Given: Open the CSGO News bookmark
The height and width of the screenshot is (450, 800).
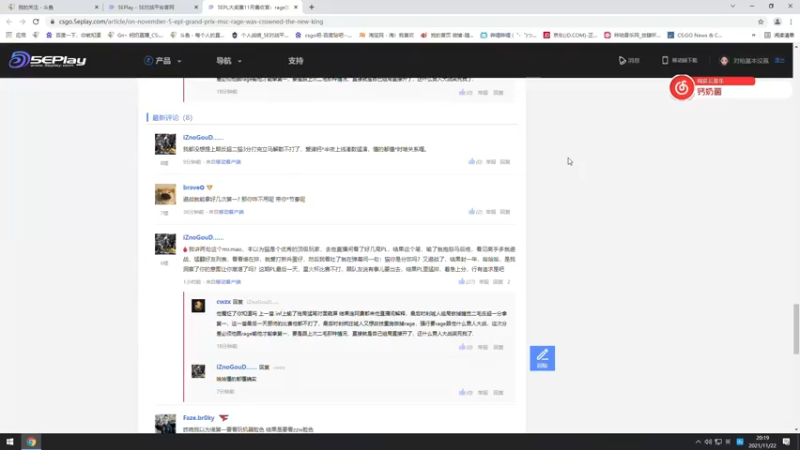Looking at the screenshot, I should [694, 35].
